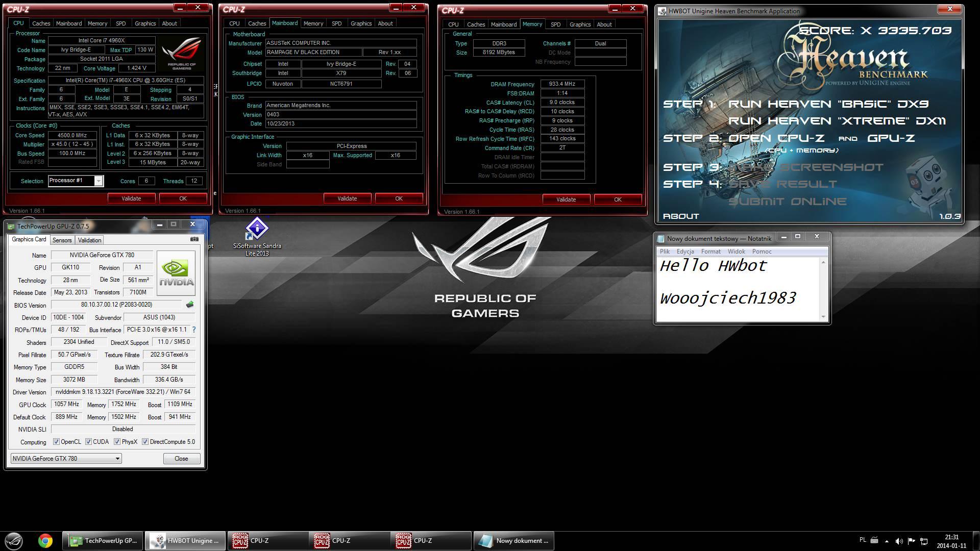Screen dimensions: 980x551
Task: Show hidden tray icons arrow
Action: click(887, 541)
